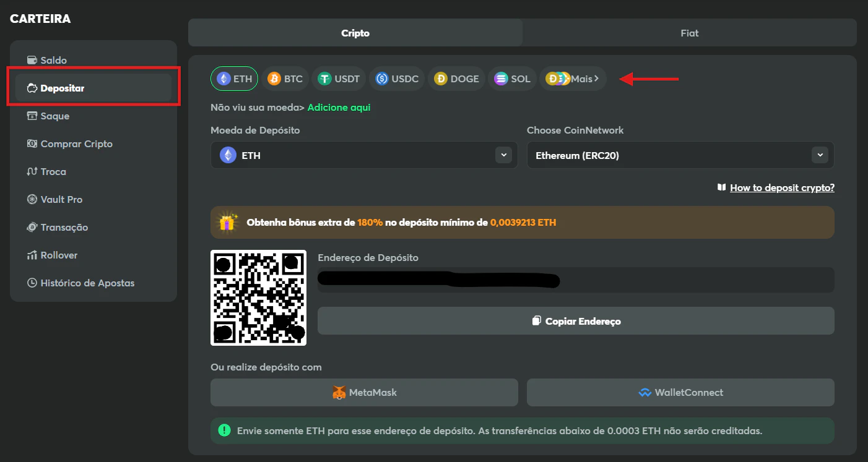Deposit with WalletConnect
Image resolution: width=868 pixels, height=462 pixels.
[x=680, y=392]
